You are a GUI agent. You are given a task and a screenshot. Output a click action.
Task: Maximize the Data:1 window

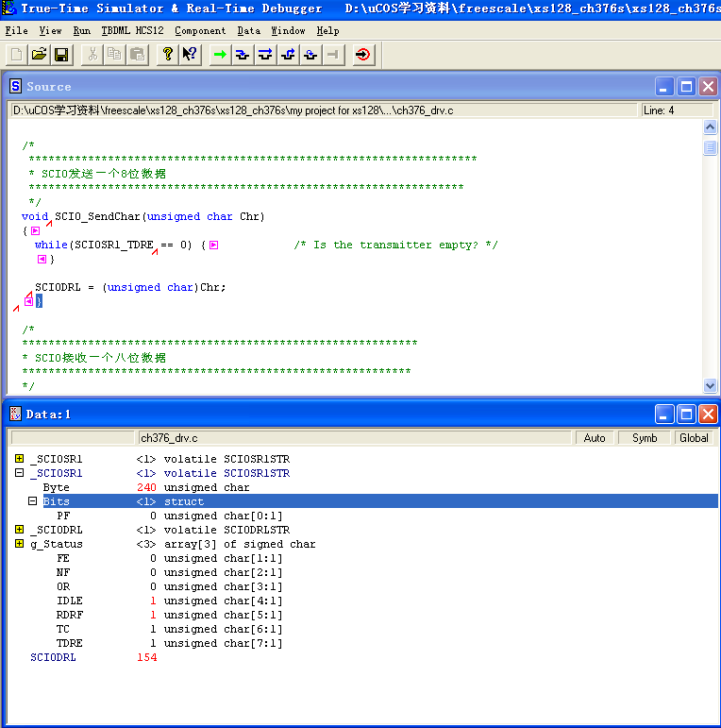[686, 414]
